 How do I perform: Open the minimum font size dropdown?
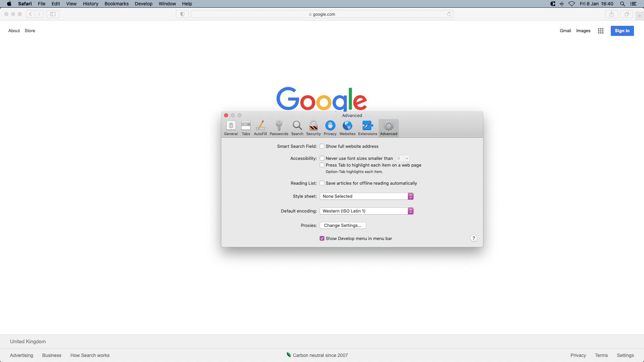[402, 159]
